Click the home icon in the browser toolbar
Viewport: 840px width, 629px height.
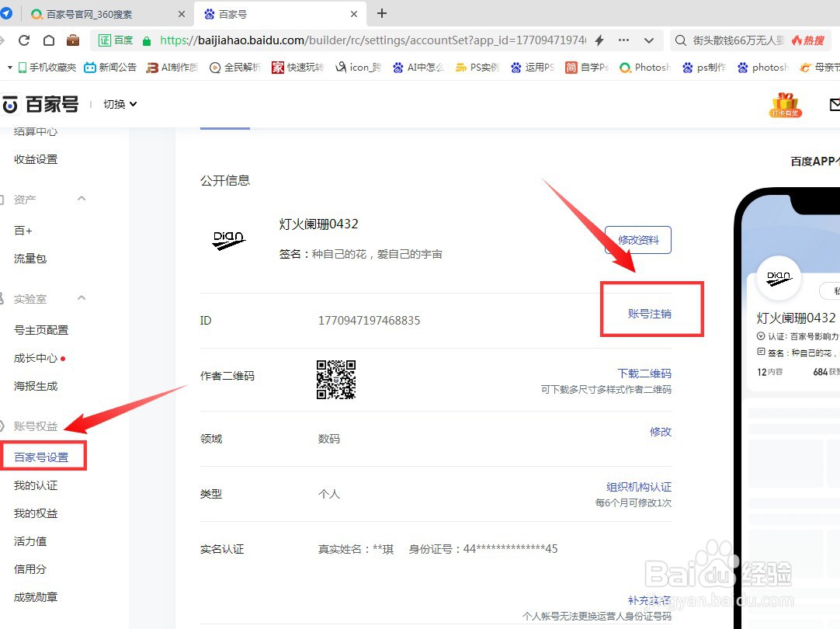[48, 40]
